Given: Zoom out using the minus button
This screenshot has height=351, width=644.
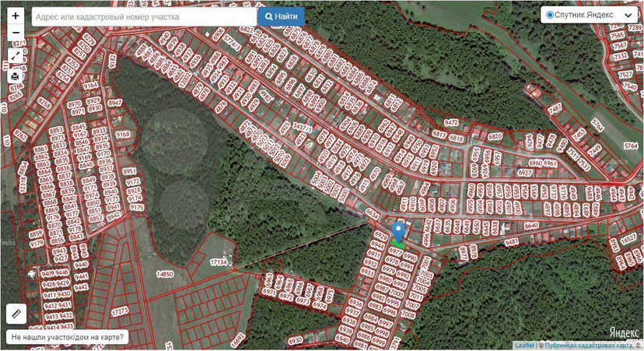Looking at the screenshot, I should pyautogui.click(x=16, y=33).
